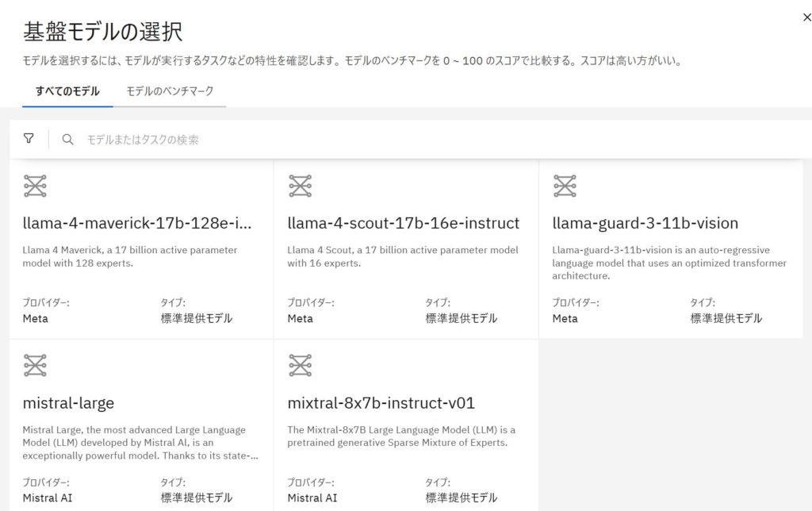
Task: Select the llama-4-maverick-17b-128e-i... model title
Action: point(137,224)
